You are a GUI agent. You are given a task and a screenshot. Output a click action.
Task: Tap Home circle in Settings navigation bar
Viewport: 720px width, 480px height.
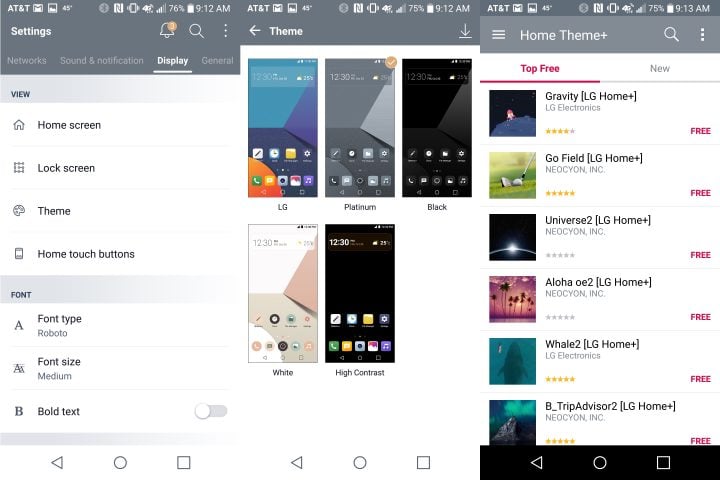click(x=120, y=463)
